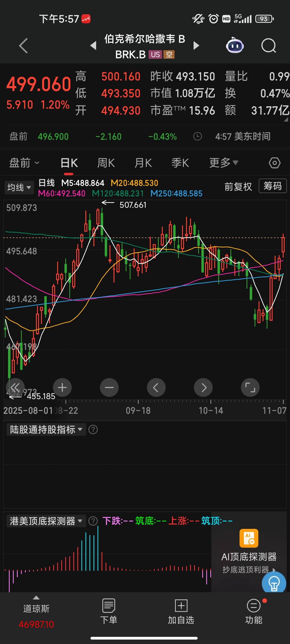Go to previous stock with left triangle

[x=93, y=46]
